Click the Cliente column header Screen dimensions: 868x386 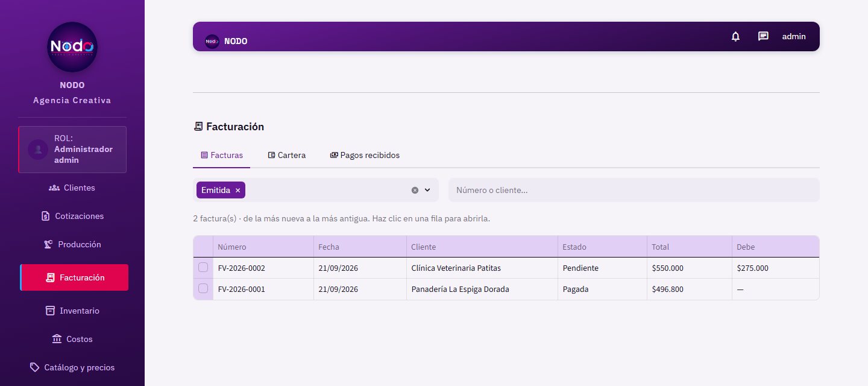(482, 247)
